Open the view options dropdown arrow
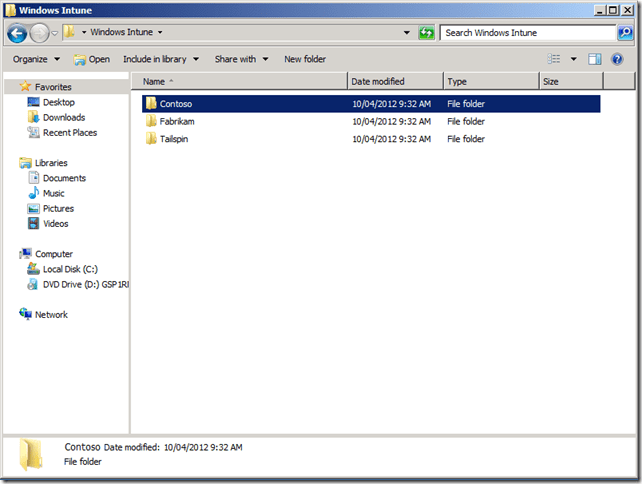The height and width of the screenshot is (484, 642). [574, 59]
